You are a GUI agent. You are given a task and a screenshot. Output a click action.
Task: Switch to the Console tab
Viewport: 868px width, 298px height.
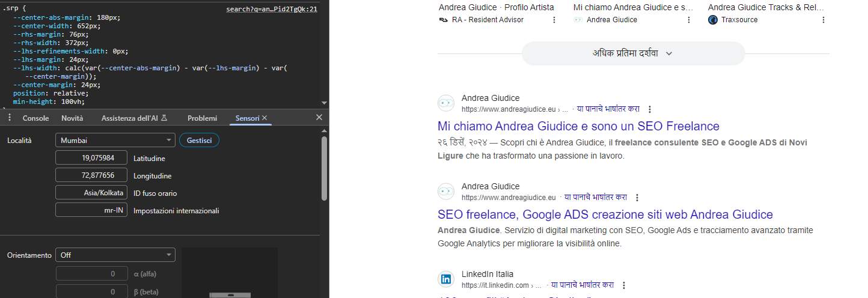tap(35, 118)
